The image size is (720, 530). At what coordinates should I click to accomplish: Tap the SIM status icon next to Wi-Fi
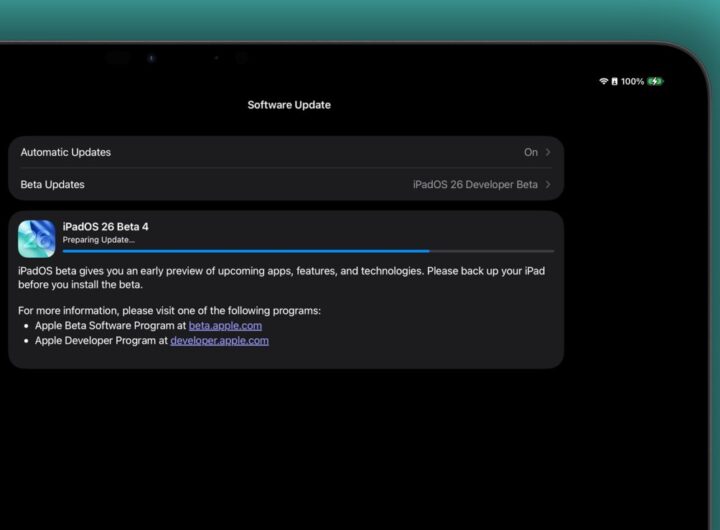[614, 81]
